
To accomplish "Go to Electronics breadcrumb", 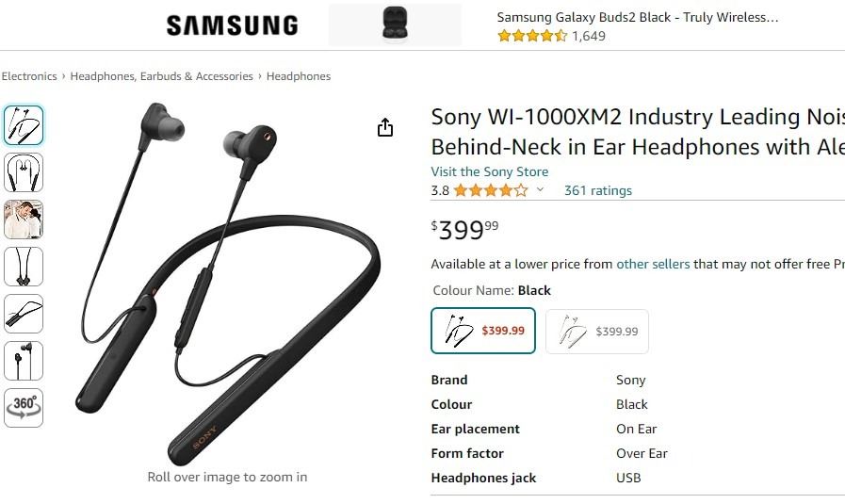I will [x=29, y=76].
